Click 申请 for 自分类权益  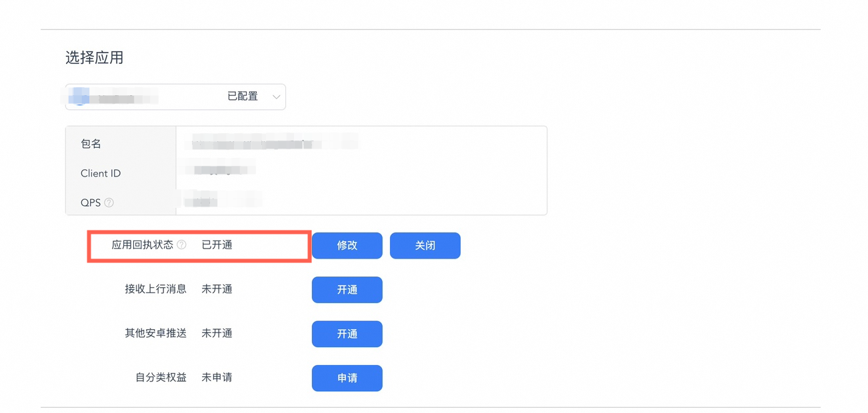coord(347,378)
